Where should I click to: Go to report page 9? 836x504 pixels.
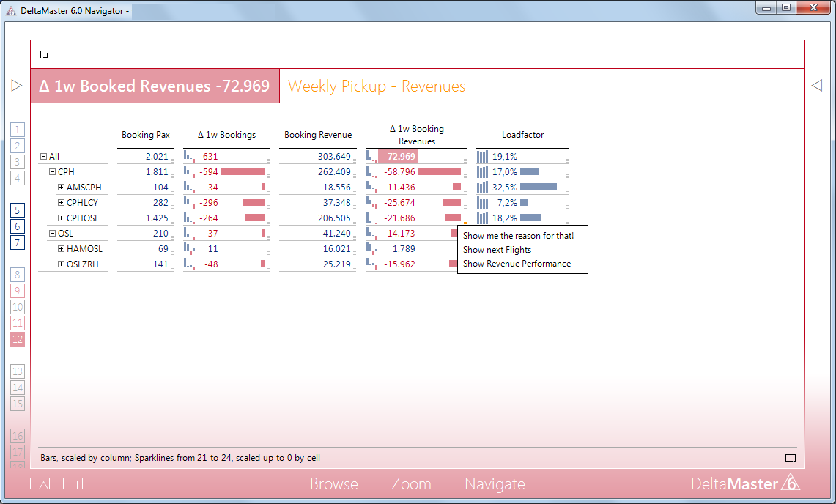pyautogui.click(x=18, y=291)
